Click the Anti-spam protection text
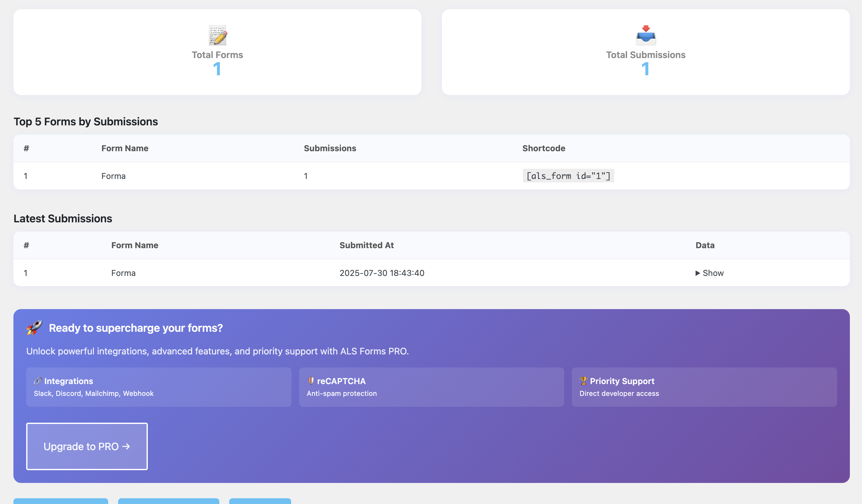 pyautogui.click(x=342, y=393)
